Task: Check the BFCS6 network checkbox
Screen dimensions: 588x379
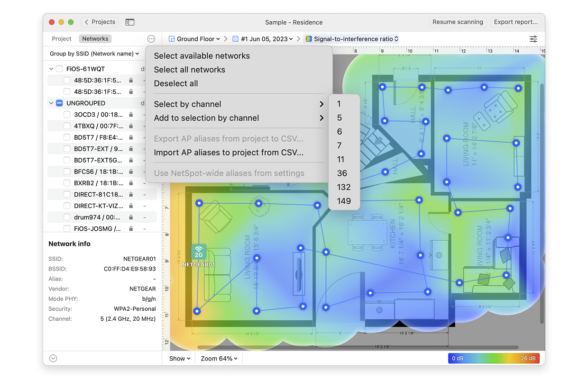Action: pyautogui.click(x=67, y=171)
